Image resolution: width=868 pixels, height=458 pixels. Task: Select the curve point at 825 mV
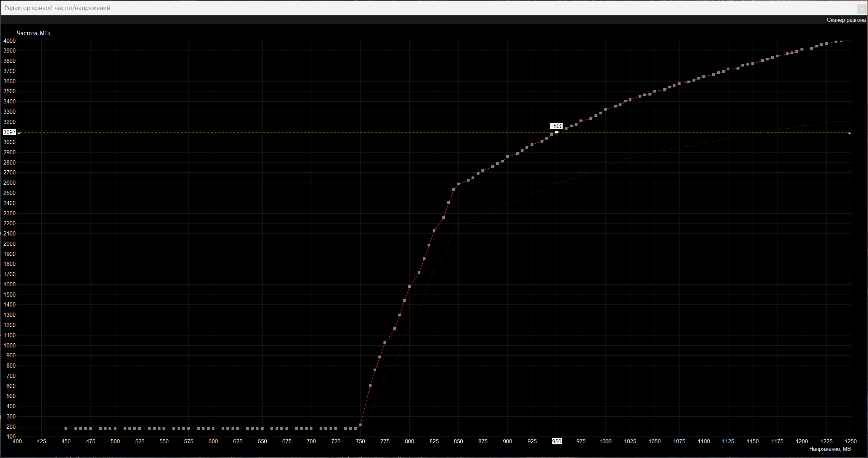point(434,230)
